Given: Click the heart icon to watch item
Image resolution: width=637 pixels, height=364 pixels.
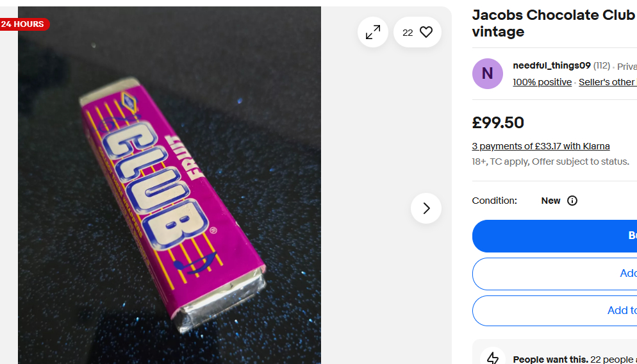Looking at the screenshot, I should click(x=426, y=32).
